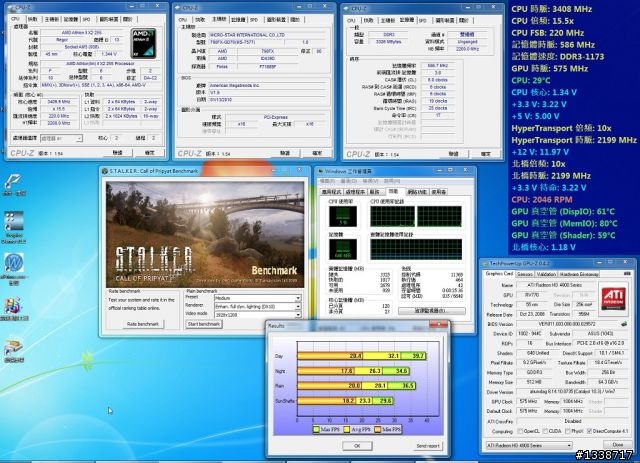Click the Night row label in the Results chart
Image resolution: width=640 pixels, height=463 pixels.
point(280,371)
